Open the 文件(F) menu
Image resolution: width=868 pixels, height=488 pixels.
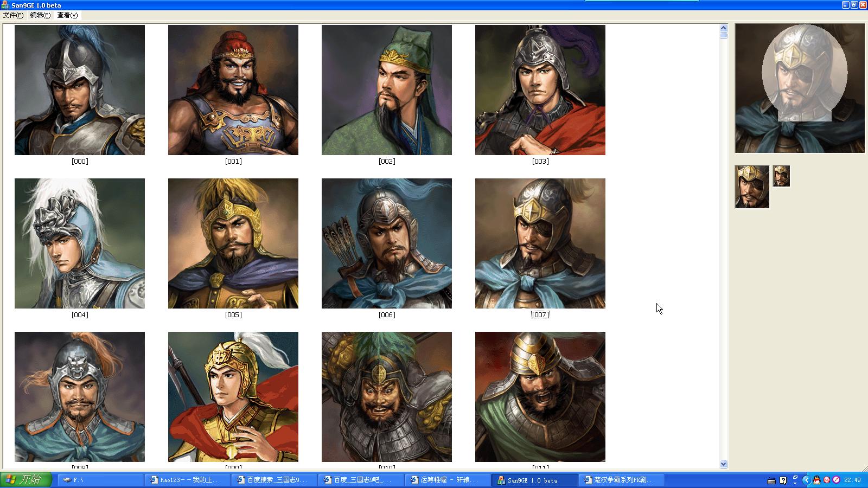(13, 15)
